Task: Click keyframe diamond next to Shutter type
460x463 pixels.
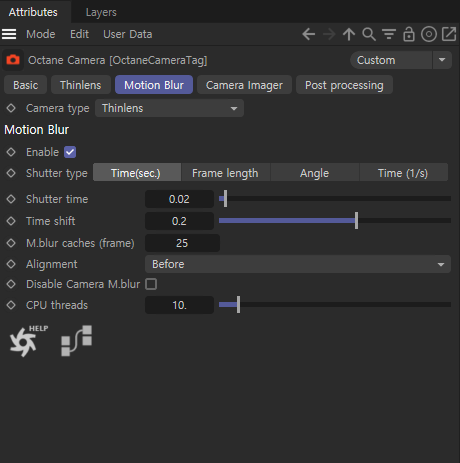Action: (x=11, y=173)
